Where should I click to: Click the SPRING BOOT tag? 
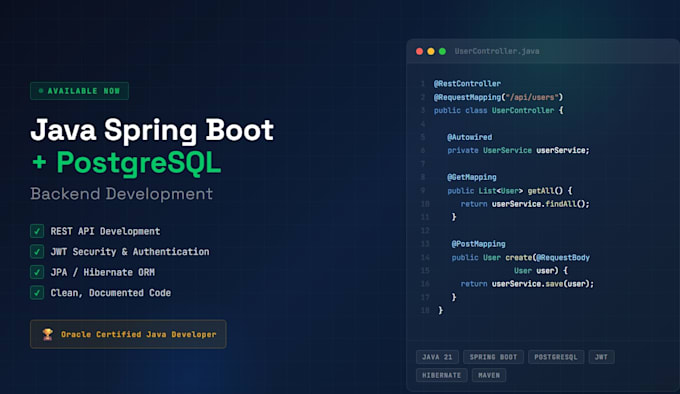click(x=494, y=357)
